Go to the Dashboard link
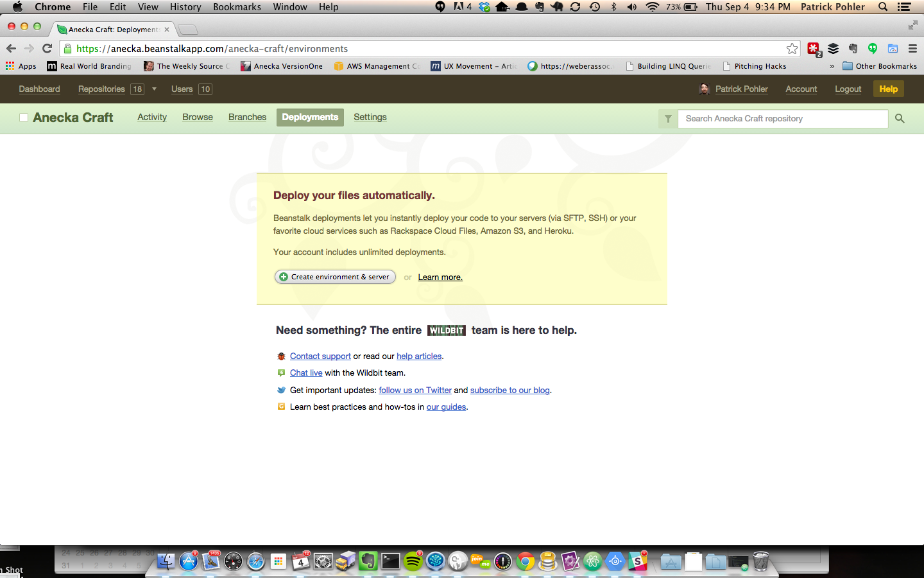Screen dimensions: 924x578 (39, 89)
